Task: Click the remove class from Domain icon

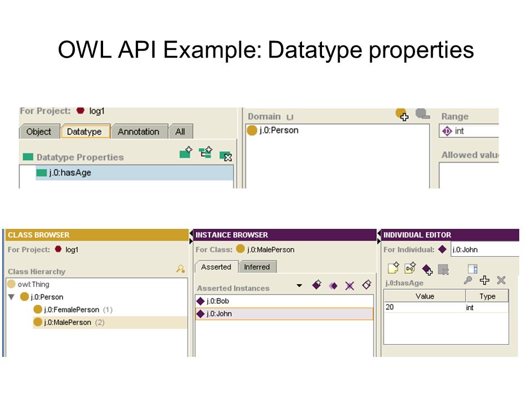Action: (x=422, y=113)
